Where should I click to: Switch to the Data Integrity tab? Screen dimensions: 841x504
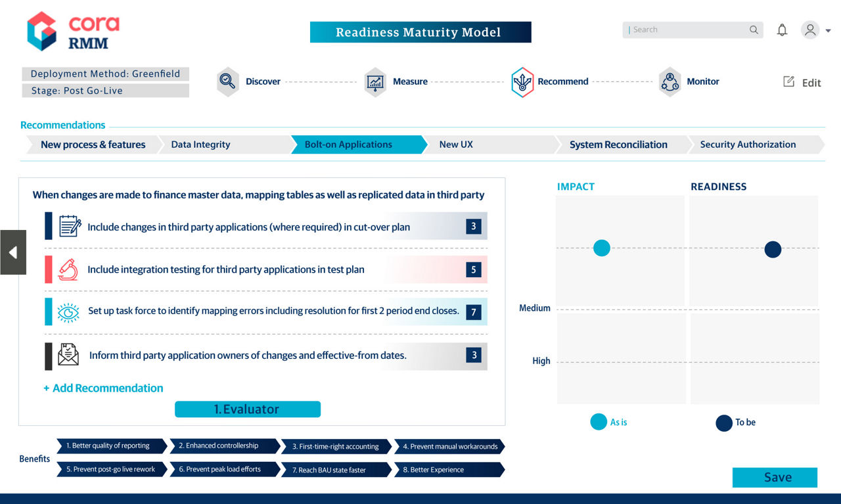coord(200,145)
